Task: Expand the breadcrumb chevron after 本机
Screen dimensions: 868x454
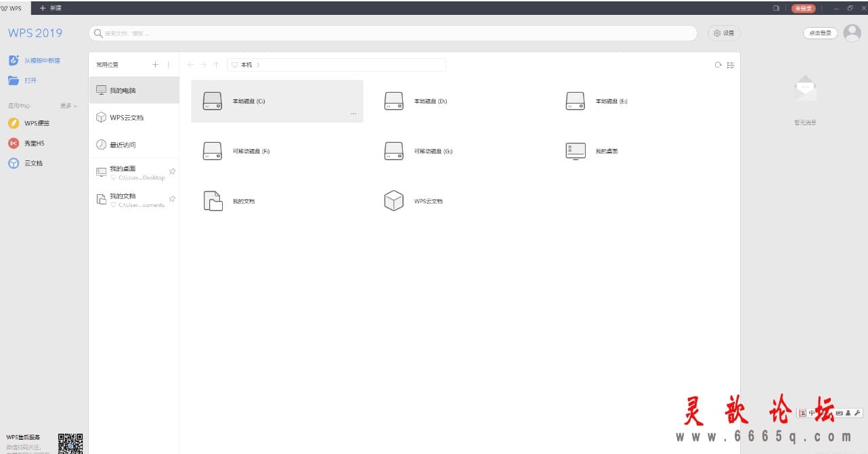Action: pos(258,65)
